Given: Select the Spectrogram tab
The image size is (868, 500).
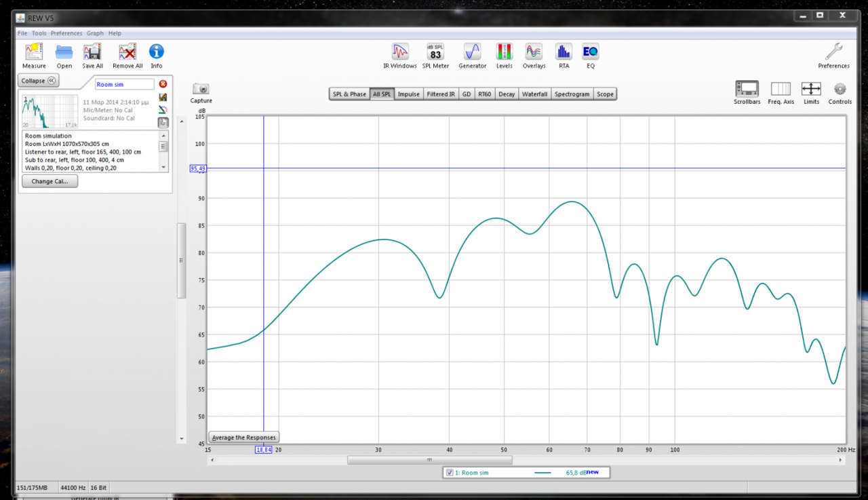Looking at the screenshot, I should pyautogui.click(x=572, y=94).
